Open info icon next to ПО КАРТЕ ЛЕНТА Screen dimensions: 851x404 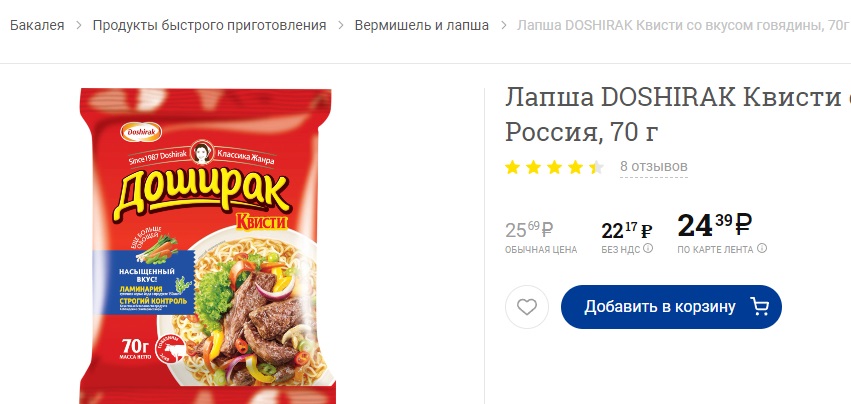pos(762,249)
